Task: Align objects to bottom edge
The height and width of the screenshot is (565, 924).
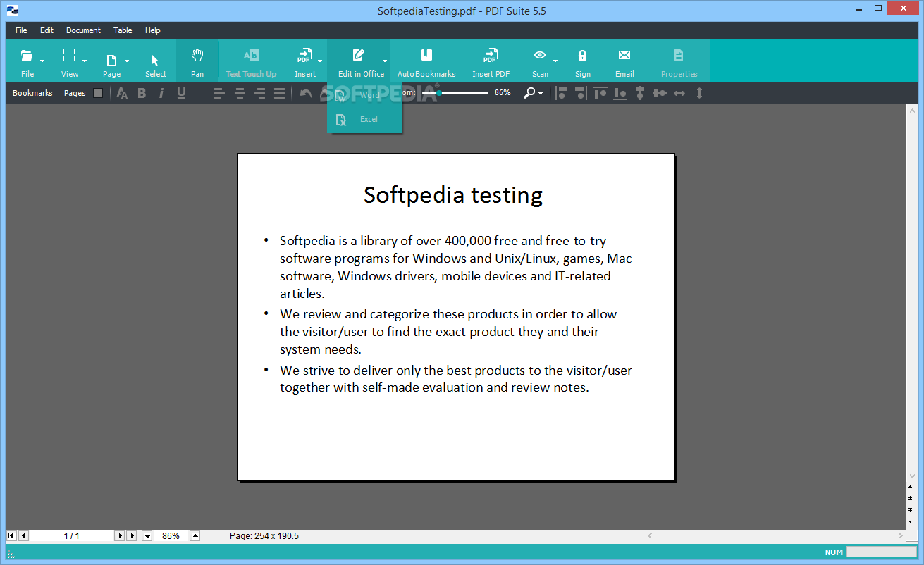Action: (620, 93)
